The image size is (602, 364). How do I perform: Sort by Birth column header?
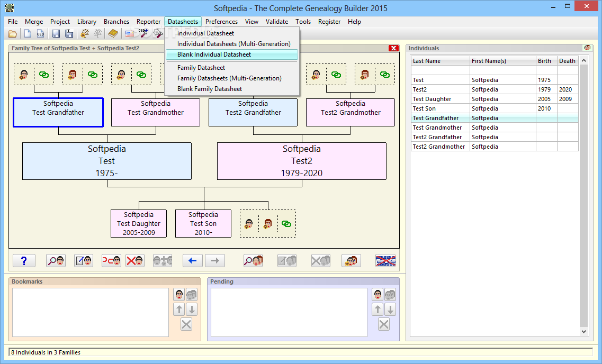(x=546, y=61)
